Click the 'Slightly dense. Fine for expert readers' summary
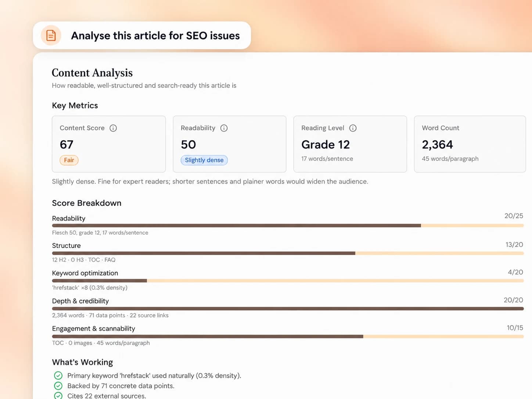 point(210,181)
